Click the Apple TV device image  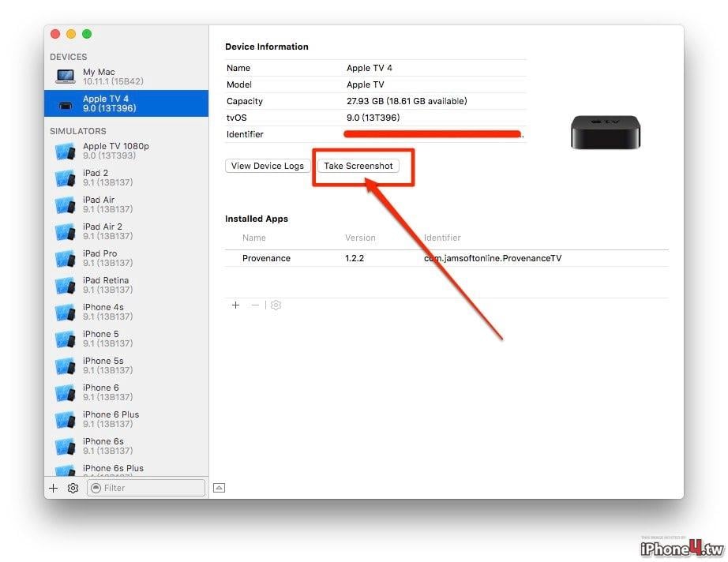[x=605, y=133]
